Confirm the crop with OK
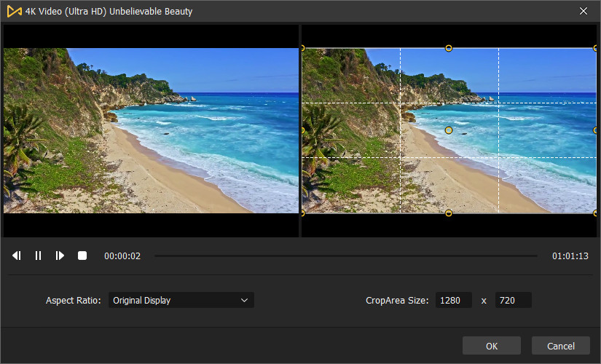The image size is (601, 364). click(492, 346)
